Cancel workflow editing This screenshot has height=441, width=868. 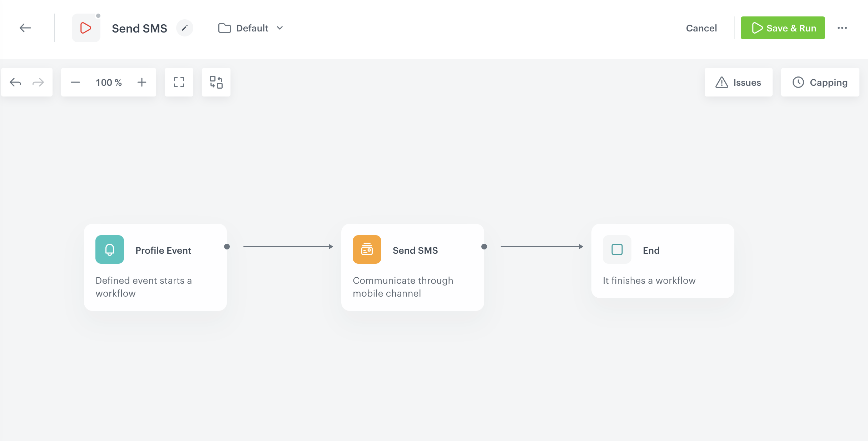tap(701, 28)
